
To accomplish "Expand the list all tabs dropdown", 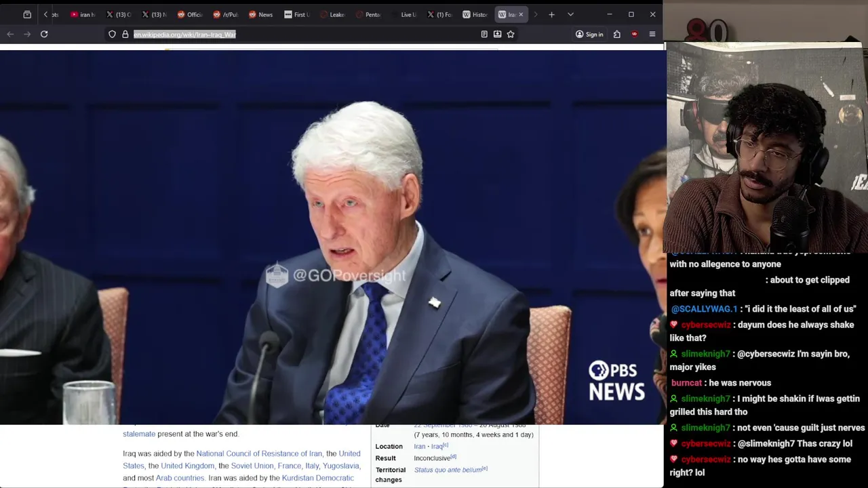I will 570,14.
